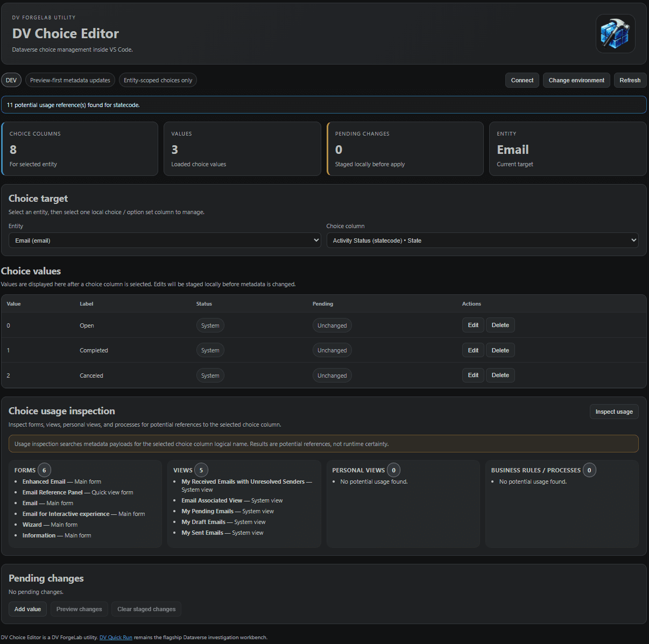Click the Choice Columns summary card
Viewport: 649px width, 644px height.
click(x=80, y=148)
